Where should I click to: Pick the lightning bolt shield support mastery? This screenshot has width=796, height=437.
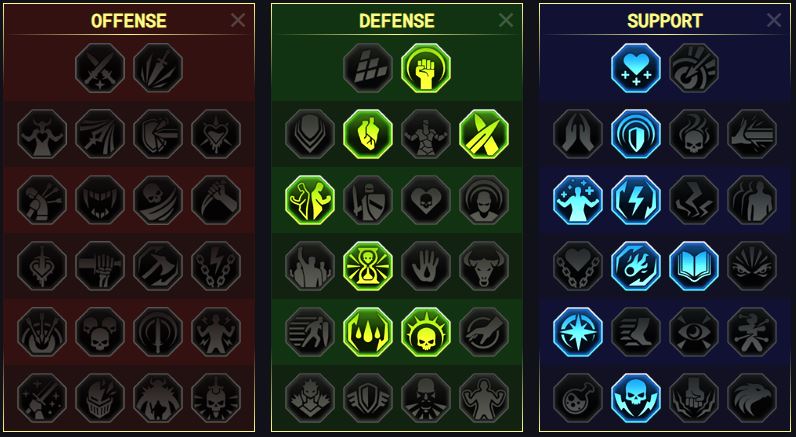click(x=636, y=200)
